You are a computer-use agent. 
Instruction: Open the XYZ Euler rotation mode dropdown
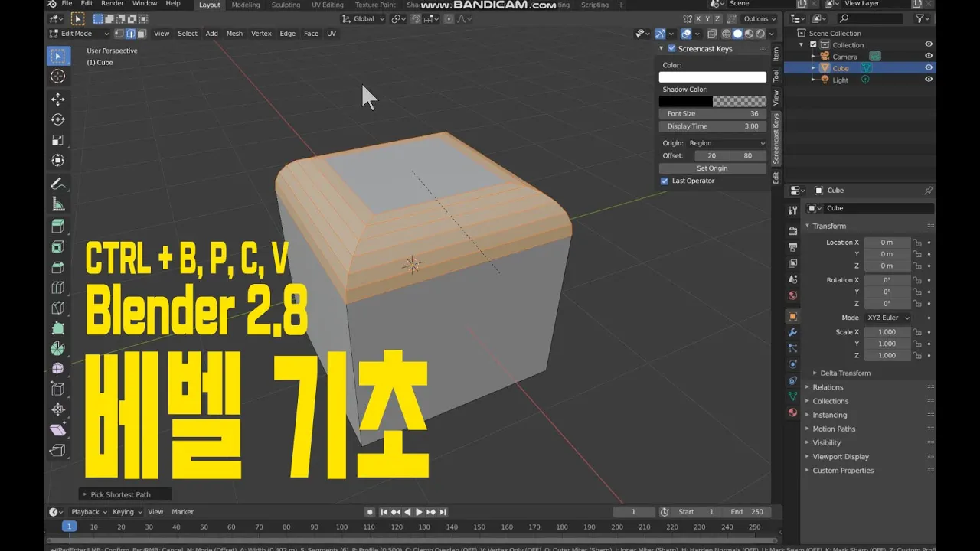click(x=888, y=318)
